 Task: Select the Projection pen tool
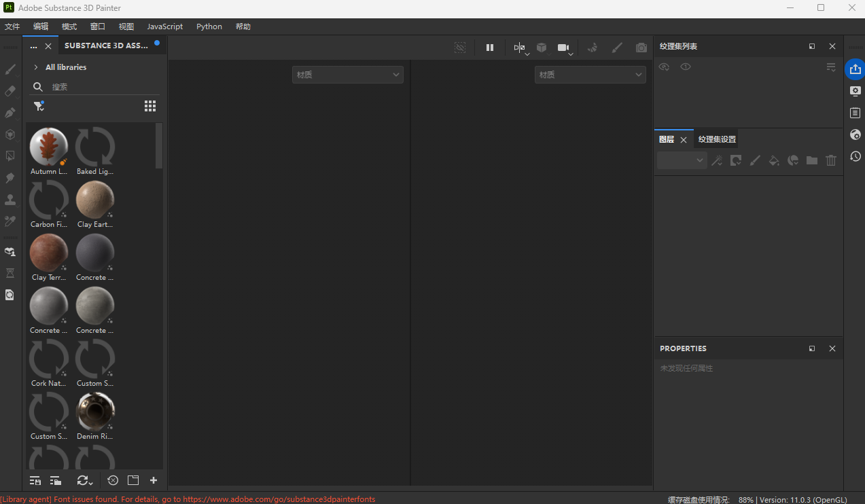[10, 113]
